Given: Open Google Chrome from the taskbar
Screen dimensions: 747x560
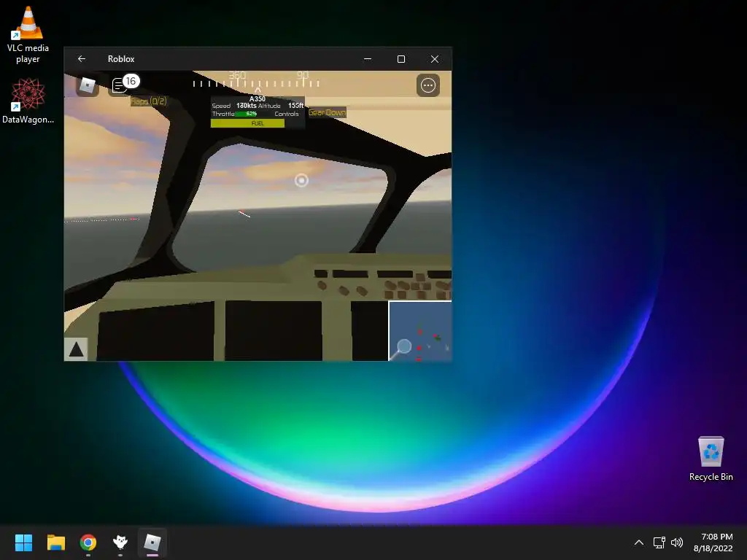Looking at the screenshot, I should coord(88,542).
